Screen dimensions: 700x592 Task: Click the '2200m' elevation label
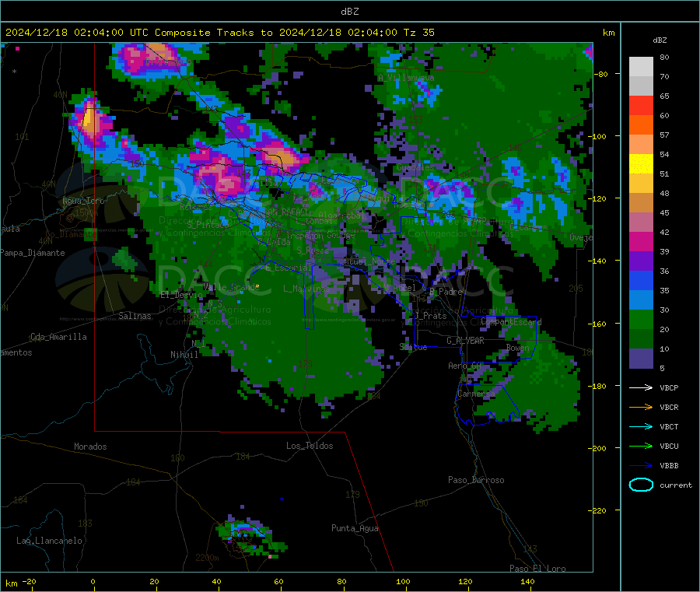[x=207, y=558]
